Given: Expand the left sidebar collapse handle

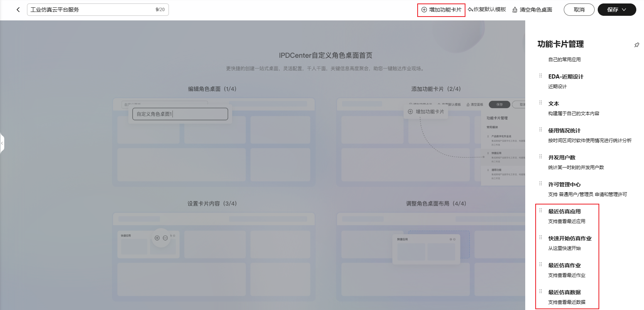Looking at the screenshot, I should tap(2, 143).
